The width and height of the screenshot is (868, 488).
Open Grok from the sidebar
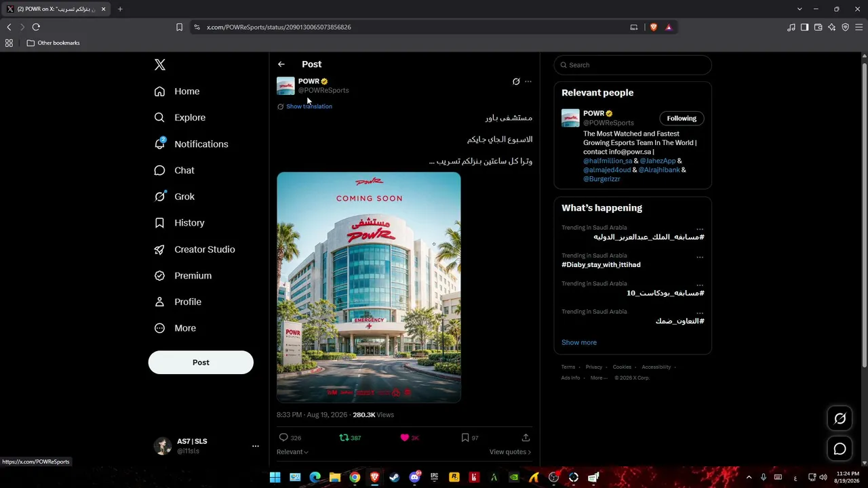[174, 197]
